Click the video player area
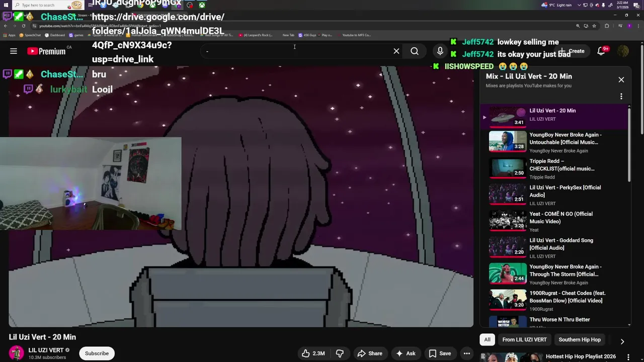 pyautogui.click(x=241, y=197)
